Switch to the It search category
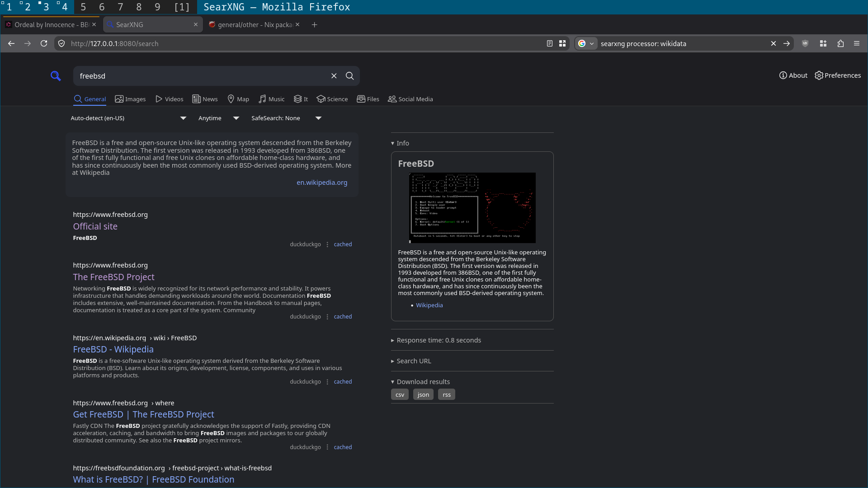Screen dimensions: 868x488 [x=301, y=99]
